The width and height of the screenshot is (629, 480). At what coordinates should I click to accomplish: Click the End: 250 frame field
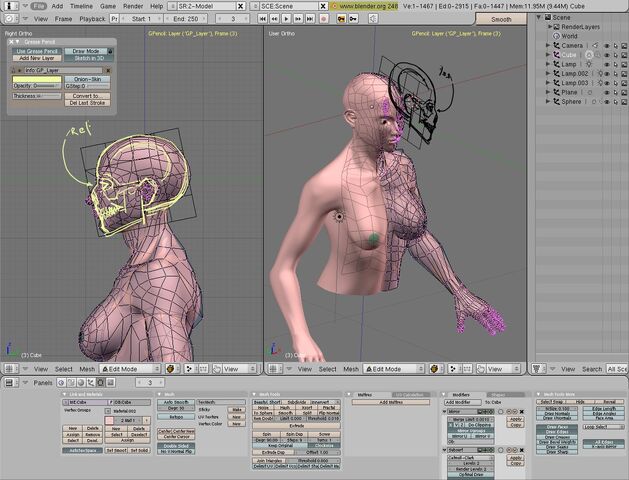(x=186, y=19)
